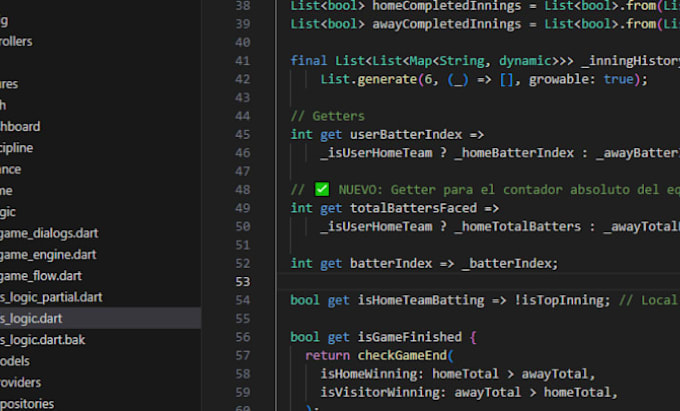Click the 'dynamic' type on line 41

(525, 60)
